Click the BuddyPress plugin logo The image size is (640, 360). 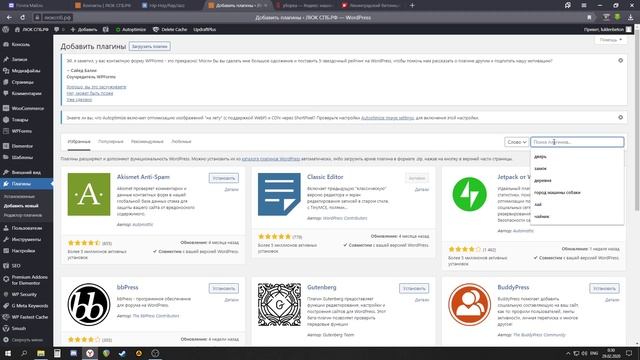469,304
